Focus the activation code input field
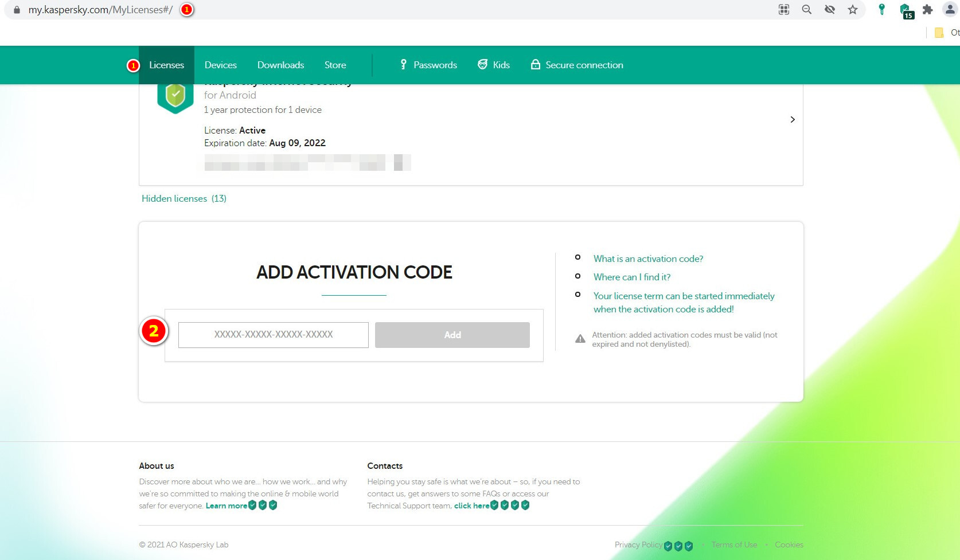The image size is (960, 560). click(x=274, y=335)
